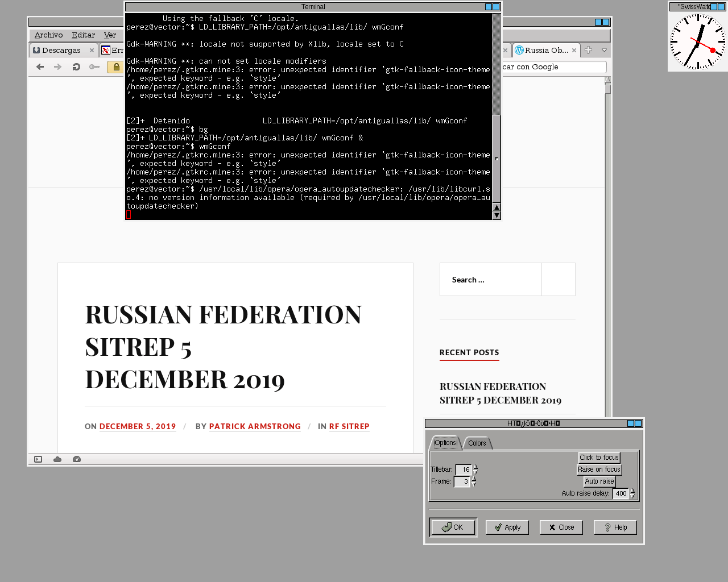Click the browser Back arrow
Viewport: 728px width, 582px height.
click(40, 67)
